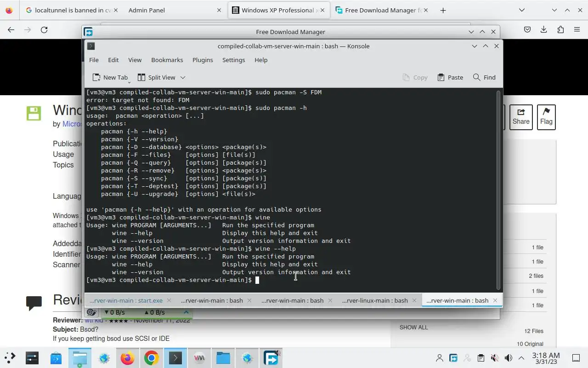Open the Discover store taskbar icon
The width and height of the screenshot is (588, 368).
click(x=56, y=358)
